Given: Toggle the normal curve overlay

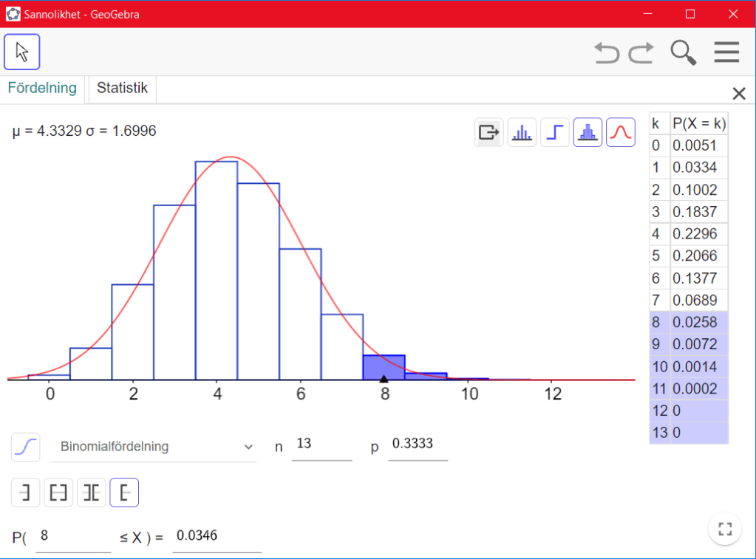Looking at the screenshot, I should (x=620, y=133).
